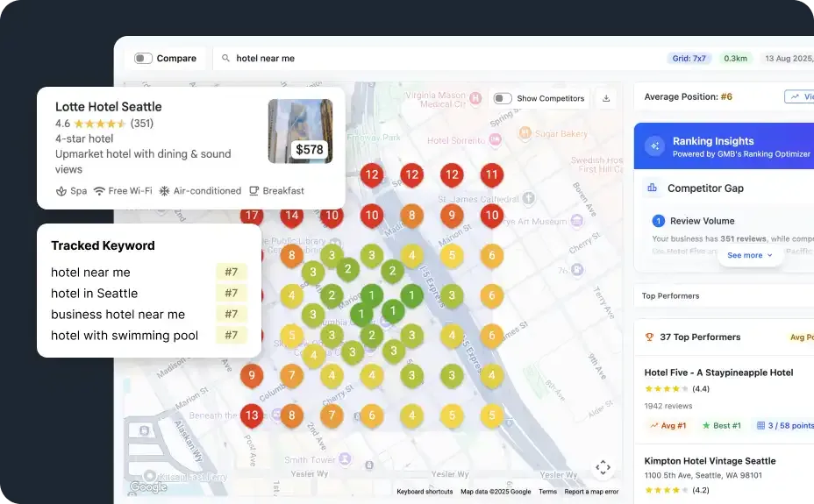Click Report a map error
Viewport: 814px width, 504px height.
[x=591, y=492]
